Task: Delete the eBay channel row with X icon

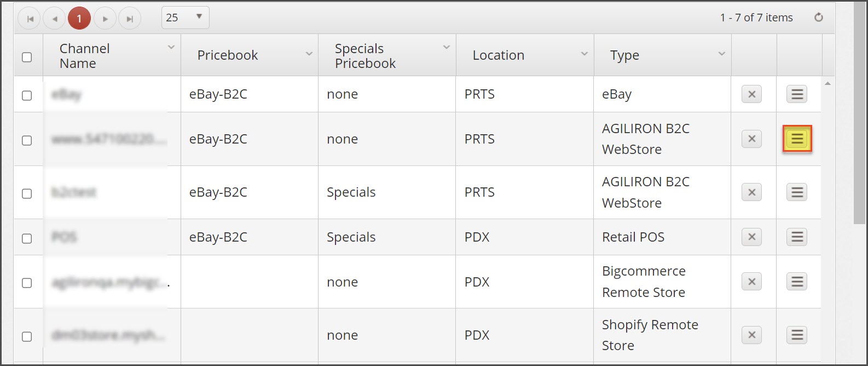Action: point(751,94)
